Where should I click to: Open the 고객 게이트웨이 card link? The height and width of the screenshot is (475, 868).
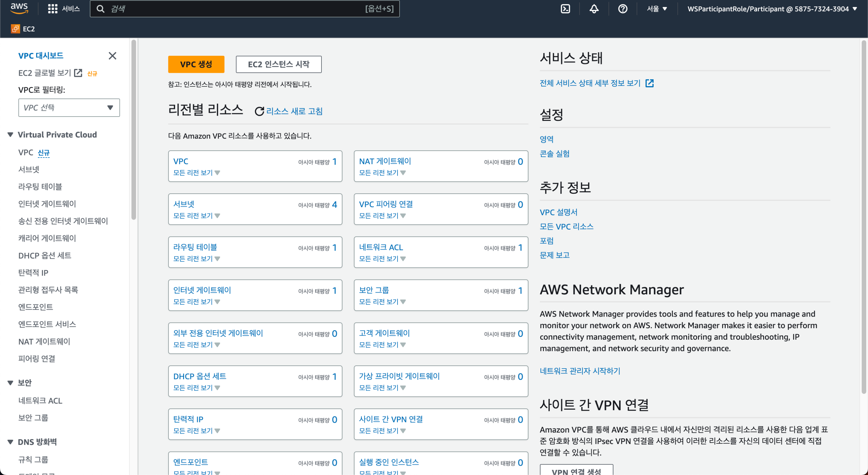coord(384,334)
